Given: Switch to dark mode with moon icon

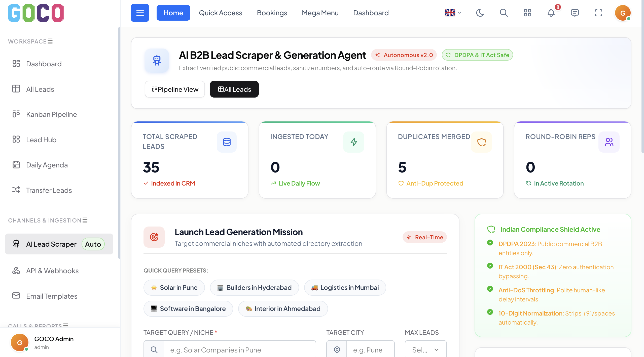Looking at the screenshot, I should 480,13.
